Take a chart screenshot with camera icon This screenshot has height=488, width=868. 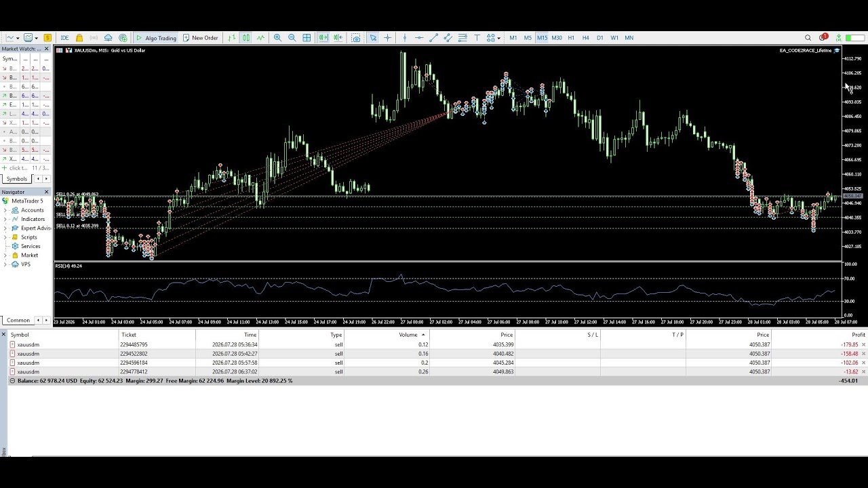click(x=356, y=38)
